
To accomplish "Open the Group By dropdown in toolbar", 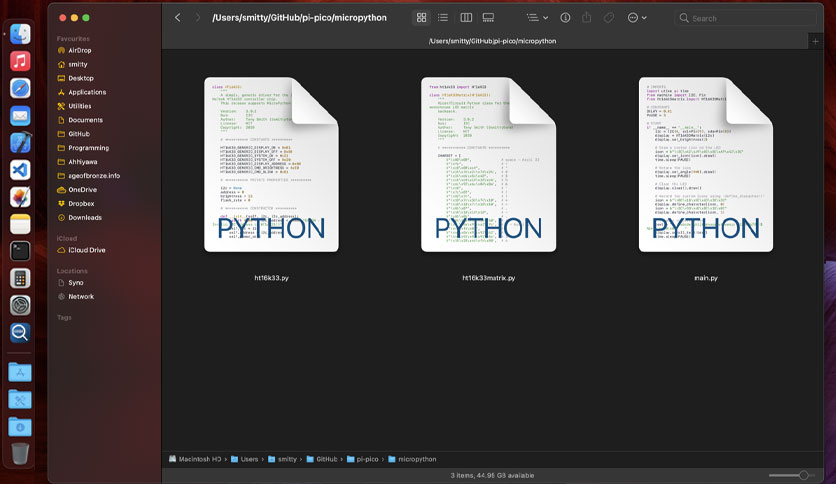I will click(x=537, y=18).
